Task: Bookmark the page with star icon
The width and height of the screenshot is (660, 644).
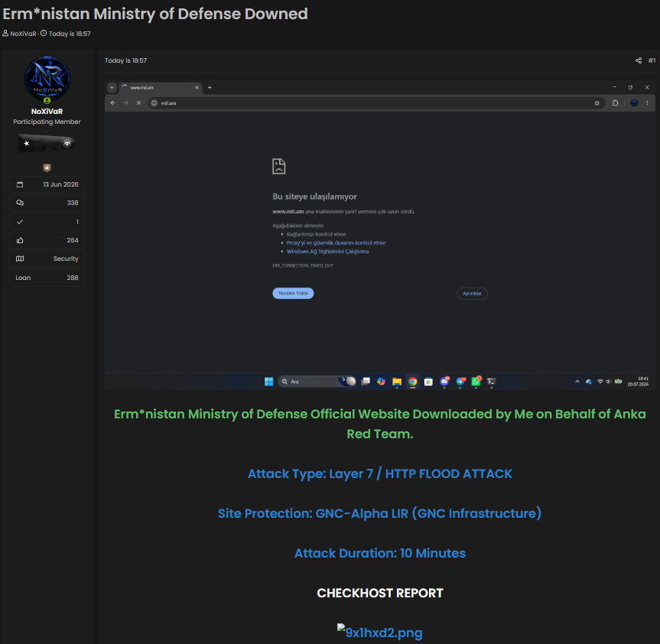Action: click(x=597, y=103)
